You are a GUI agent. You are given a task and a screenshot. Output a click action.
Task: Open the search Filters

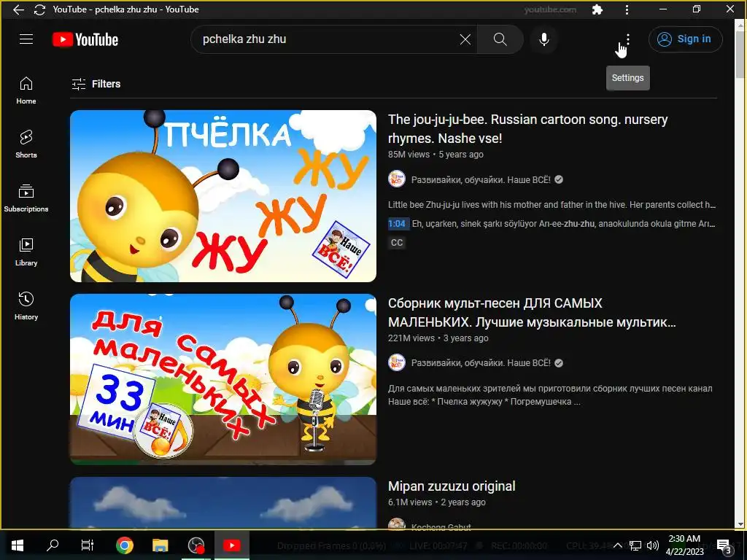pos(96,84)
